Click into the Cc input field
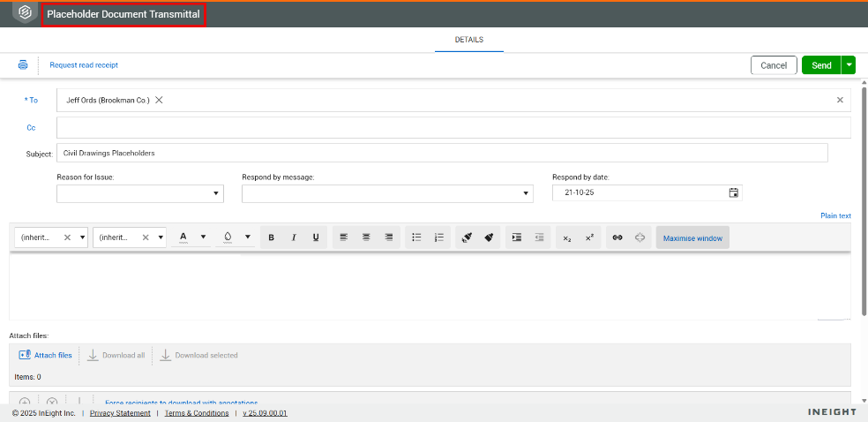 [453, 127]
